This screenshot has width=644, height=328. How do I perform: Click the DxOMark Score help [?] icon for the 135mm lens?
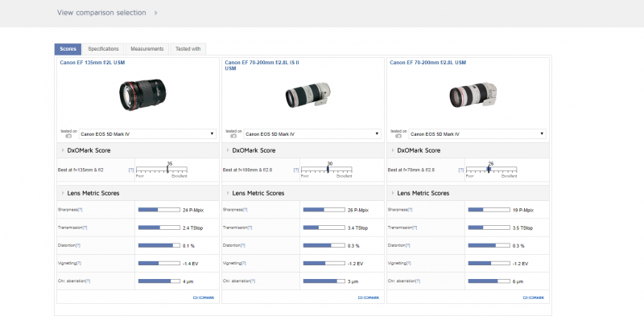pos(131,170)
